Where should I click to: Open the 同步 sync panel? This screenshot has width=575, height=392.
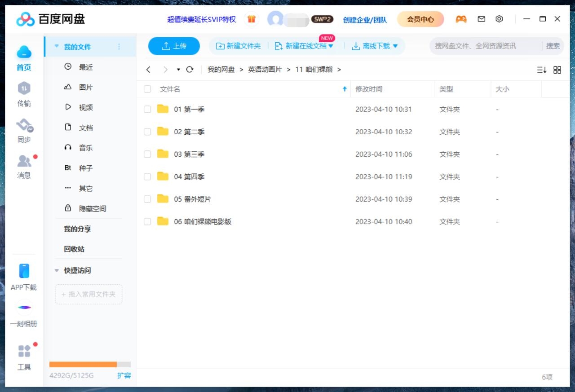[x=24, y=132]
